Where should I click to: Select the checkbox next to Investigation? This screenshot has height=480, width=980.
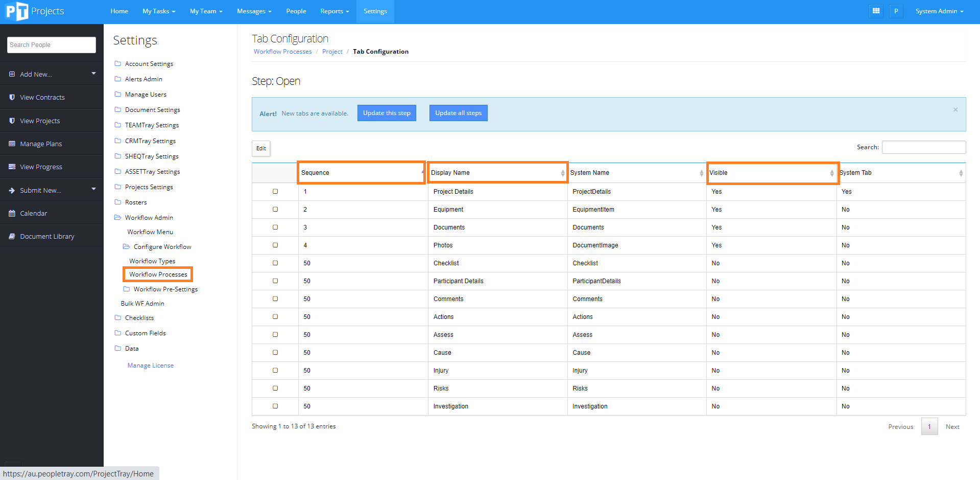tap(275, 406)
